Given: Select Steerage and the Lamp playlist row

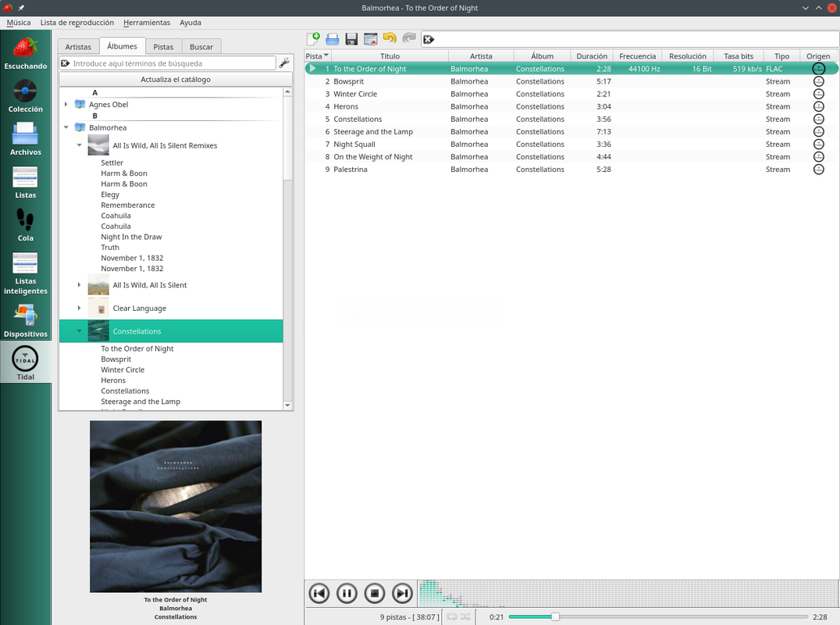Looking at the screenshot, I should tap(571, 131).
